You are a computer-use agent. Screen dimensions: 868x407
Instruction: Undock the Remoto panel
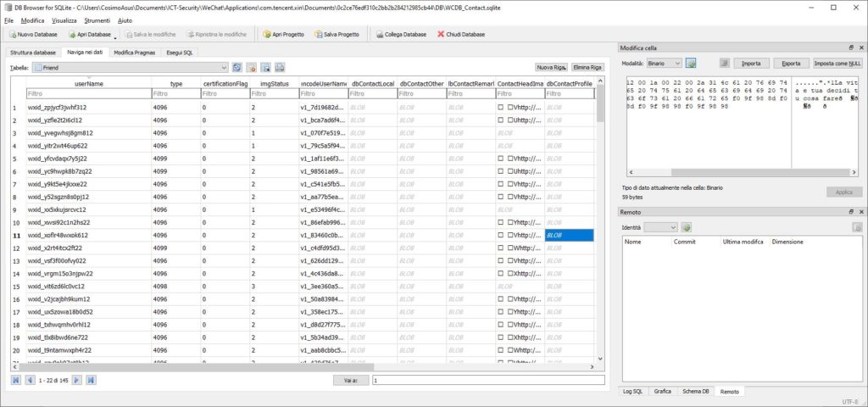click(x=851, y=212)
